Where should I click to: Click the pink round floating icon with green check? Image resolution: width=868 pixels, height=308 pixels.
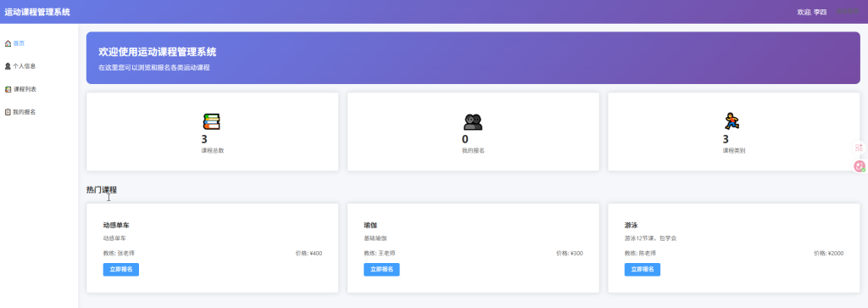(860, 165)
